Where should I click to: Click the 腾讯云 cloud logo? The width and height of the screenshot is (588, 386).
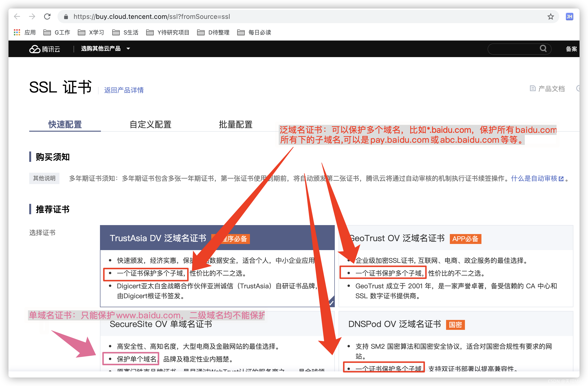(45, 49)
